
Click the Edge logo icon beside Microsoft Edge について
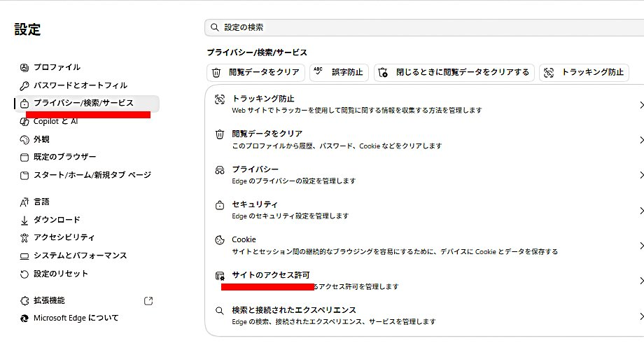click(x=24, y=318)
